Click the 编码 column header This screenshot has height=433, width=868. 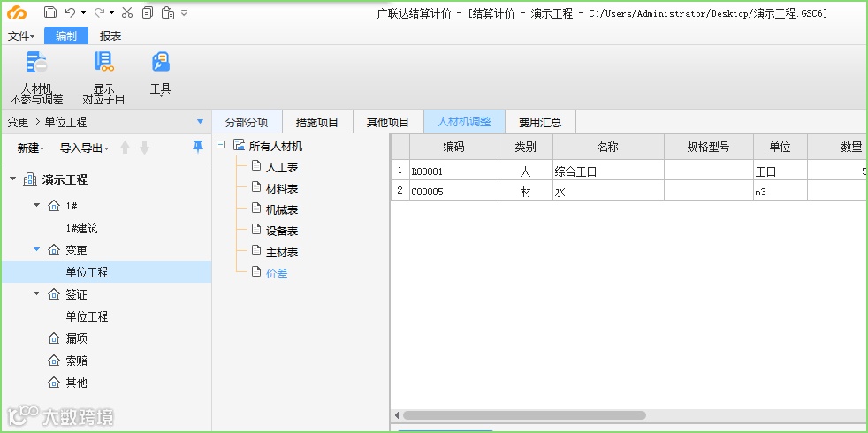[454, 147]
